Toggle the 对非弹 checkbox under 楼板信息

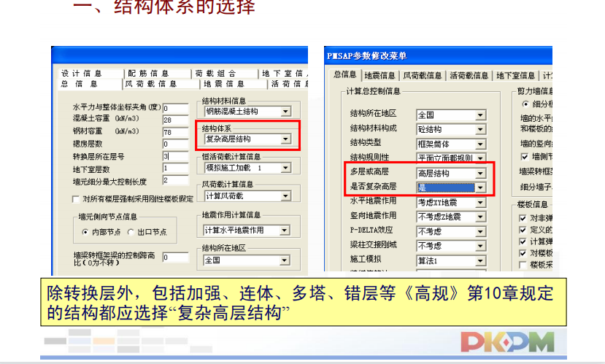point(523,218)
